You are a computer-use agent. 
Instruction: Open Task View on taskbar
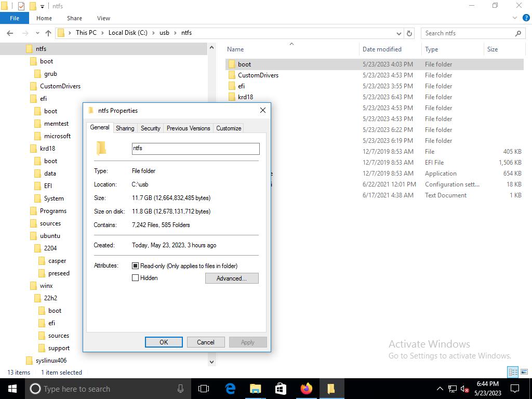click(x=204, y=389)
